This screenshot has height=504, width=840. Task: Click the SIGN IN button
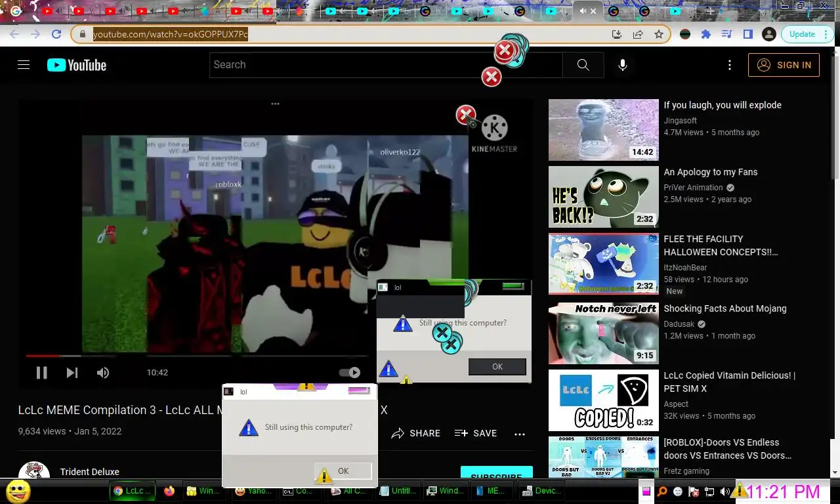(x=784, y=65)
